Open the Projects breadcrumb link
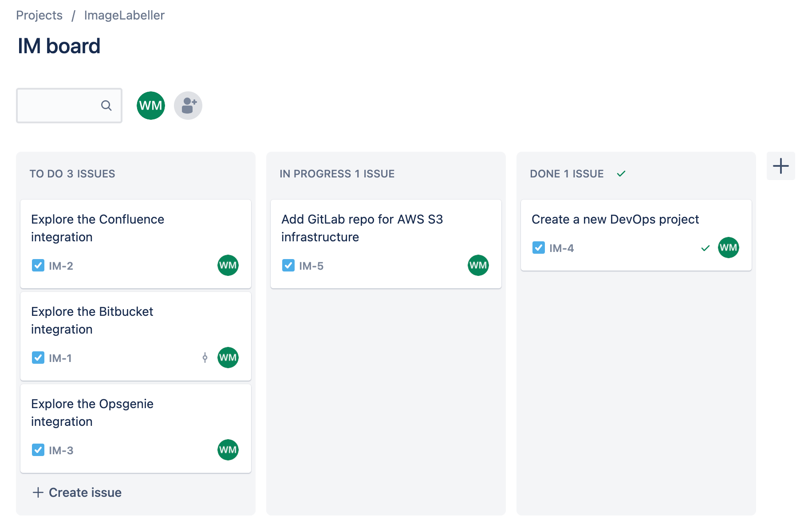 (39, 15)
